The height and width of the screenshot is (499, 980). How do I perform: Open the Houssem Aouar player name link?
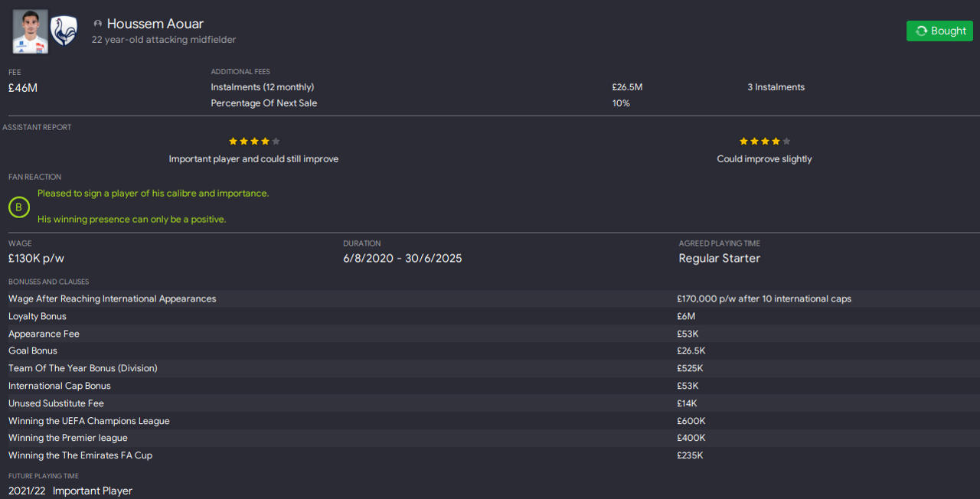(155, 24)
